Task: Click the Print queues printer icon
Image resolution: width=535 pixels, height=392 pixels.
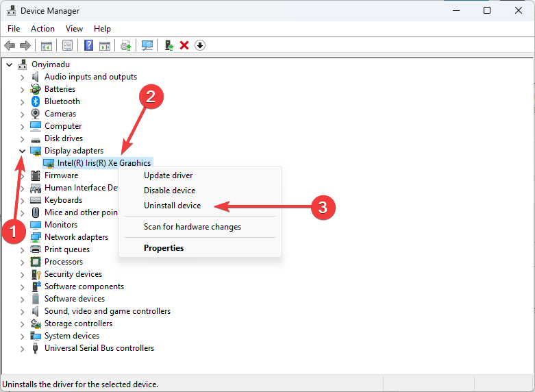Action: (x=36, y=249)
